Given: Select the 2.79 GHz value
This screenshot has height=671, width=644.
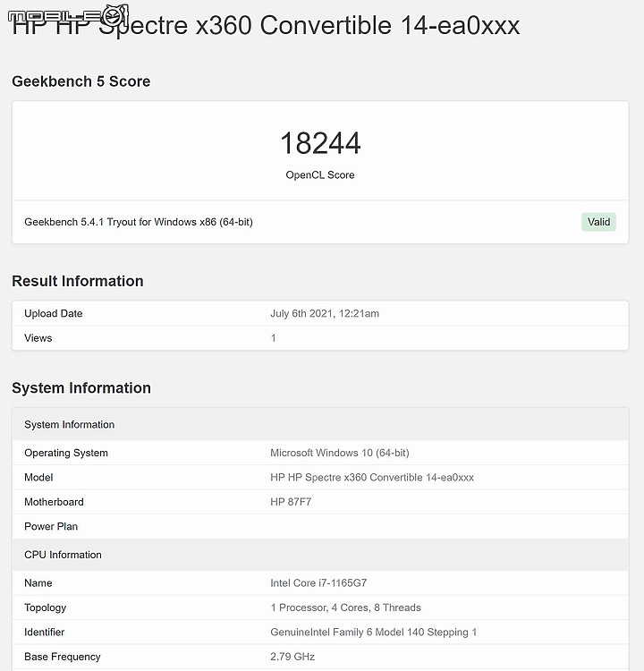Looking at the screenshot, I should [x=292, y=657].
